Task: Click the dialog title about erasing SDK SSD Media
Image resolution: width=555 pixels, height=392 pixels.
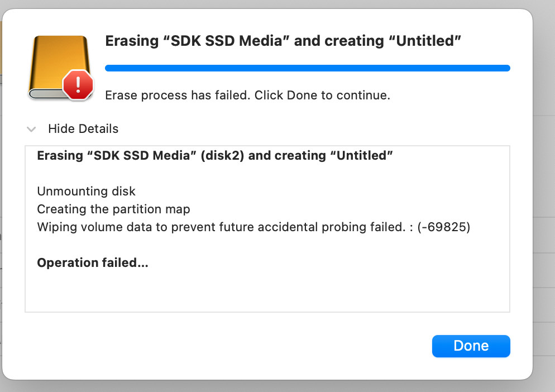Action: pos(283,41)
